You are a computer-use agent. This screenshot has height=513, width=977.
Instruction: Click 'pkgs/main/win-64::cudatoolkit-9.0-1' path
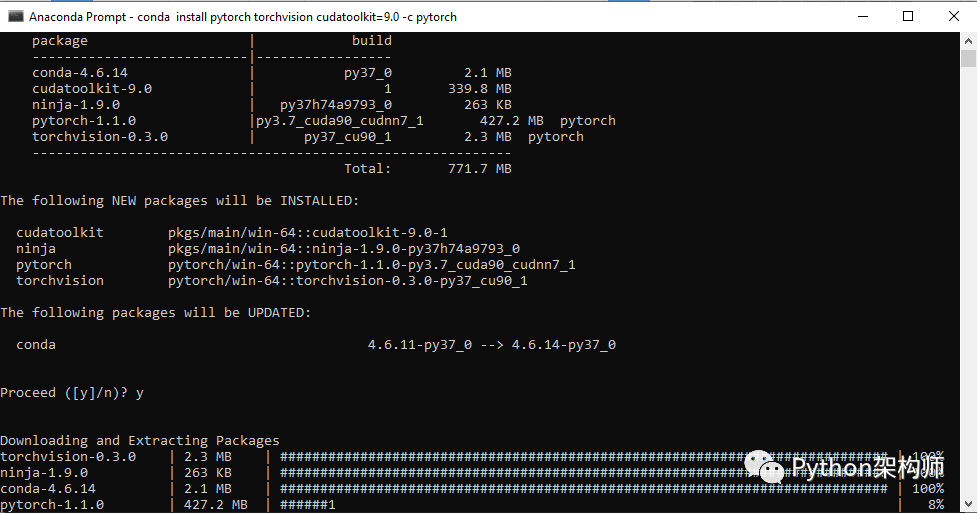click(x=308, y=233)
